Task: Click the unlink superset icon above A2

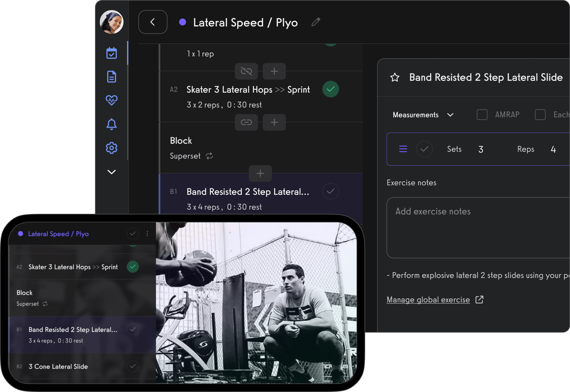Action: coord(246,71)
